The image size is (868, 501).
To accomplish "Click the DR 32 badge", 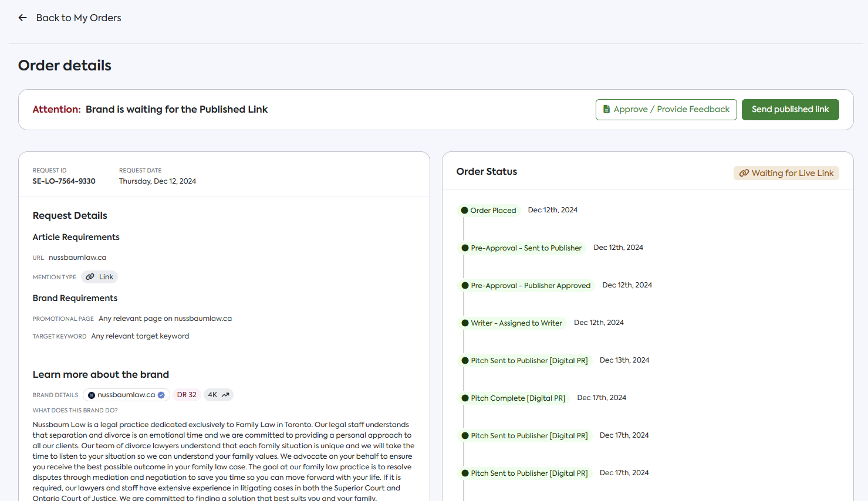I will tap(187, 395).
